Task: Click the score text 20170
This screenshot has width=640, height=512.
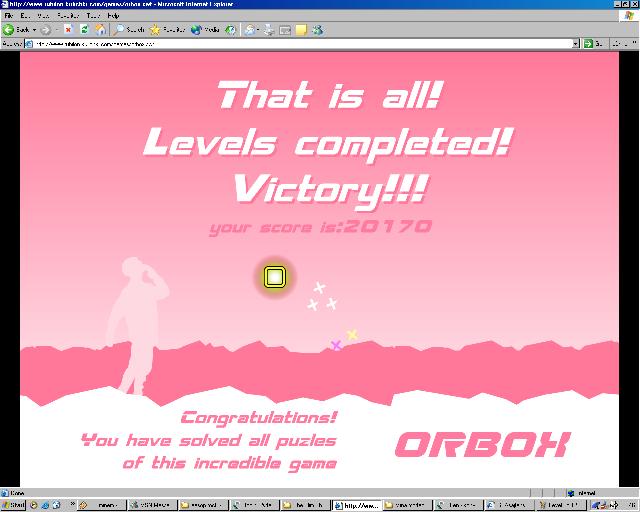Action: click(x=388, y=226)
